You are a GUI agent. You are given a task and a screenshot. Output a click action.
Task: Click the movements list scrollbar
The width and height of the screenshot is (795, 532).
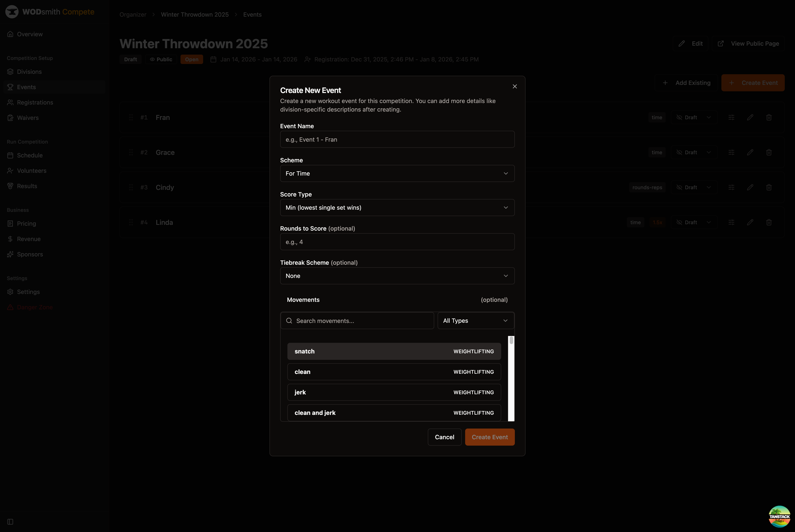point(511,379)
